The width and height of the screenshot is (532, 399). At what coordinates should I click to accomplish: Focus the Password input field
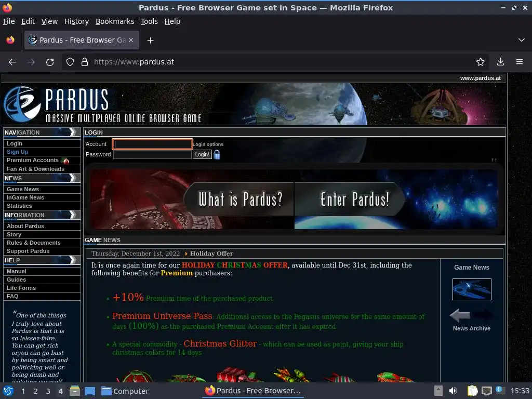pyautogui.click(x=152, y=155)
